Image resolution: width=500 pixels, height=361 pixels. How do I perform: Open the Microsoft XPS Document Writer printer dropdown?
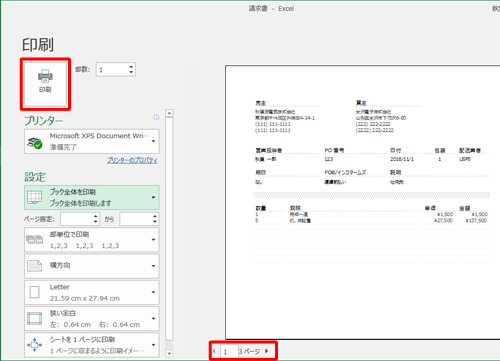point(92,141)
